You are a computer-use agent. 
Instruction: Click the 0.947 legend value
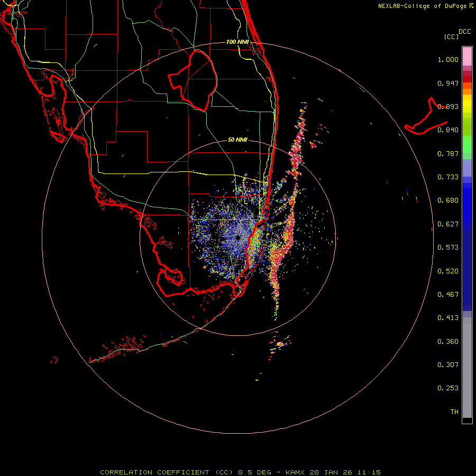[x=448, y=83]
